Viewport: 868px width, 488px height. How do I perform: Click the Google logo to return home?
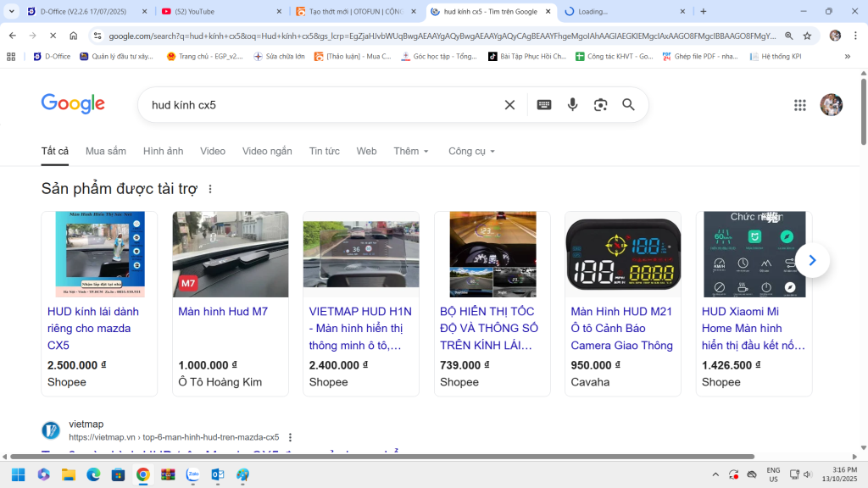tap(73, 104)
